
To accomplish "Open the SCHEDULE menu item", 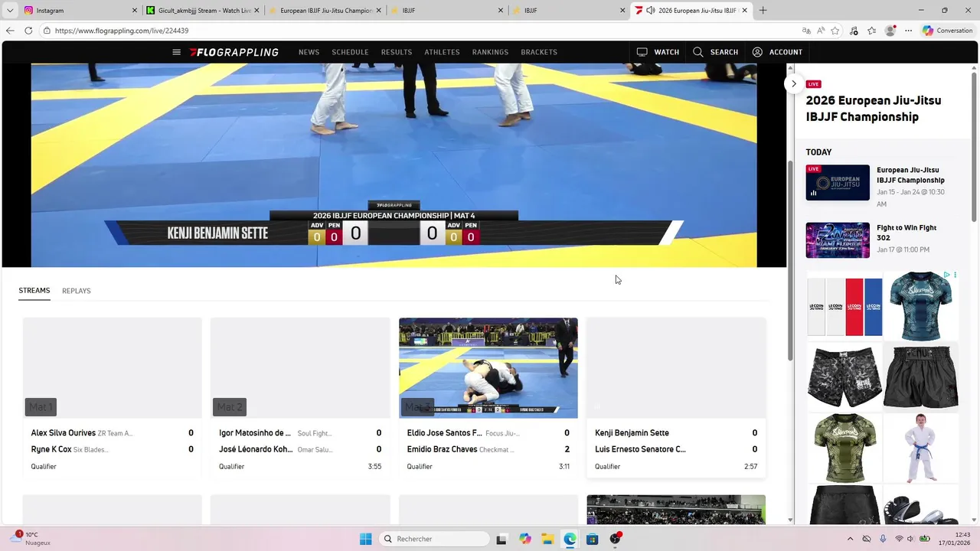I will [350, 52].
